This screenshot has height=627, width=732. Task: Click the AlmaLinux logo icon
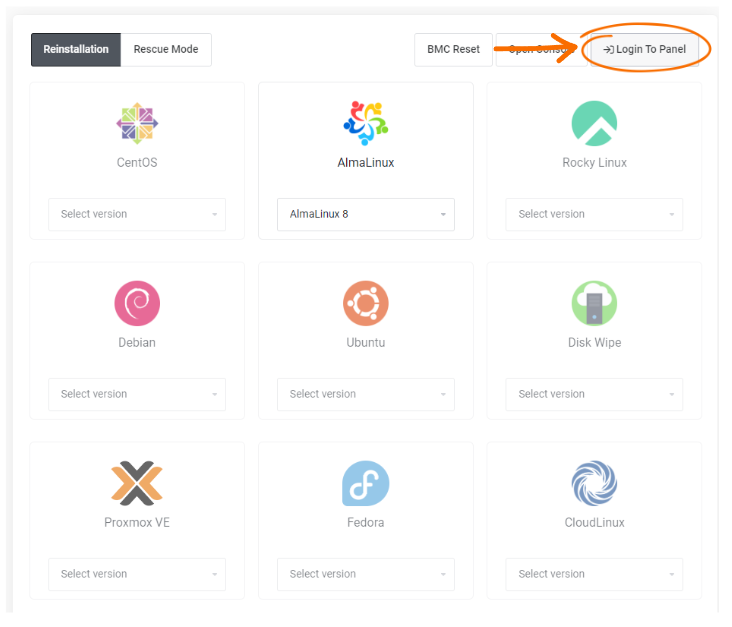366,123
